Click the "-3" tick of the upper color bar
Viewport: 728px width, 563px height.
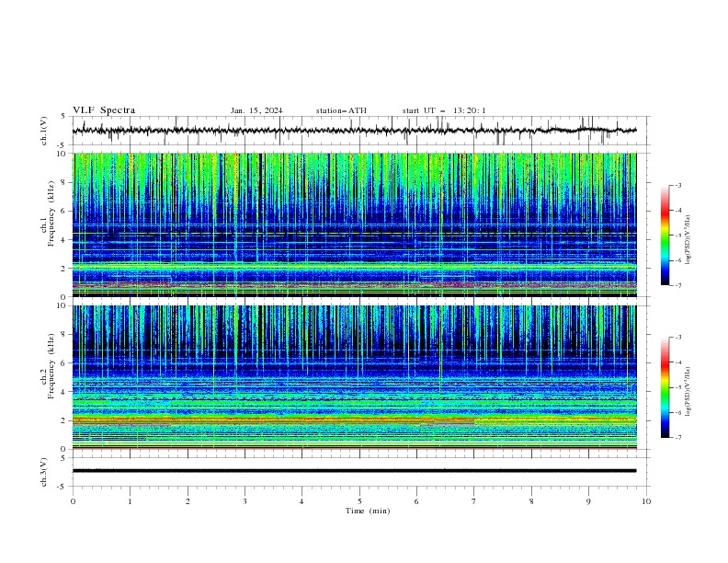pos(677,185)
